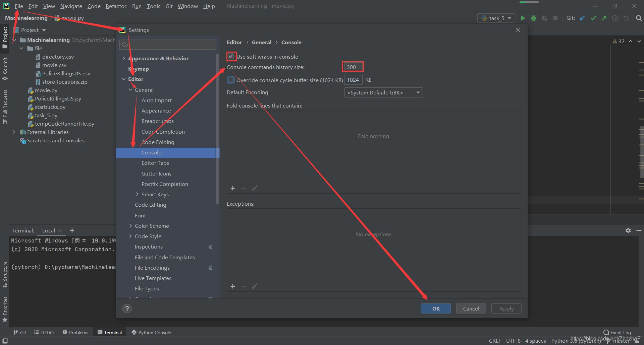Open the Problems tool tab
644x345 pixels.
click(75, 333)
